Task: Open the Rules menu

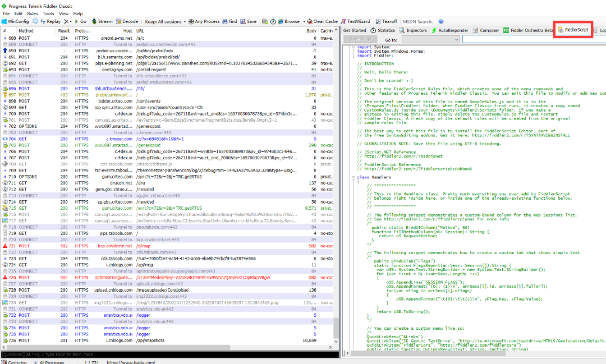Action: point(33,13)
